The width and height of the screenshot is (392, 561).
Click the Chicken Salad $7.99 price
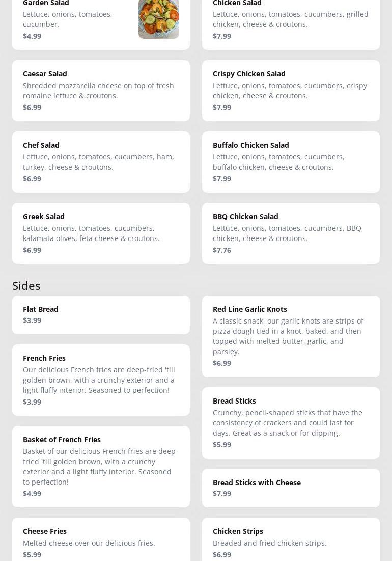point(222,36)
